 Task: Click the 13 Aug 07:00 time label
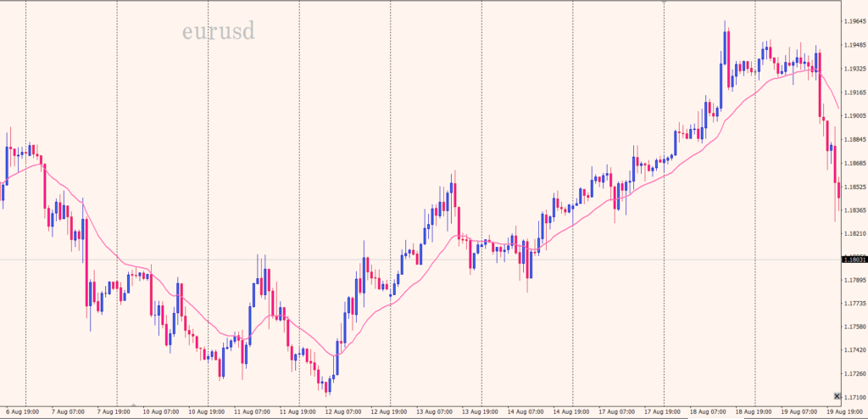coord(435,411)
